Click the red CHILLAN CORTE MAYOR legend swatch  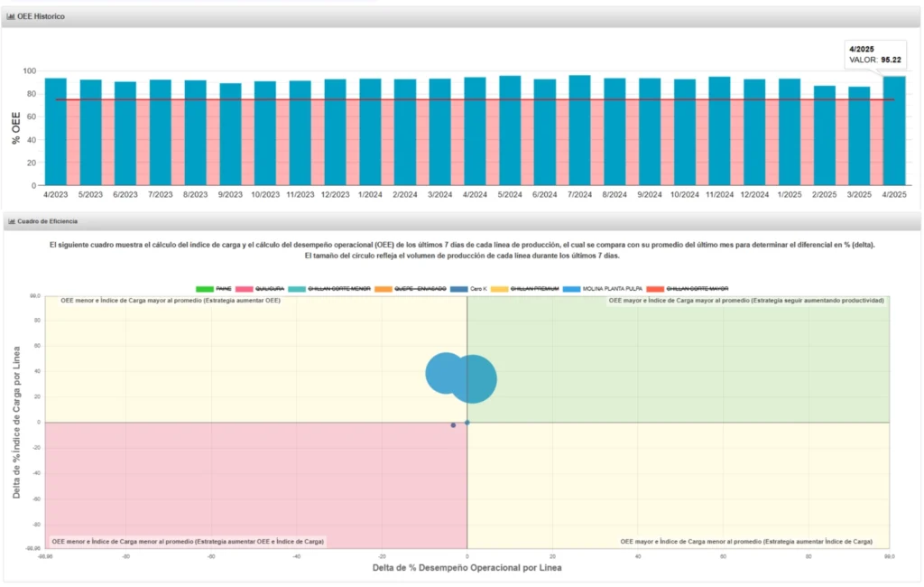tap(655, 288)
